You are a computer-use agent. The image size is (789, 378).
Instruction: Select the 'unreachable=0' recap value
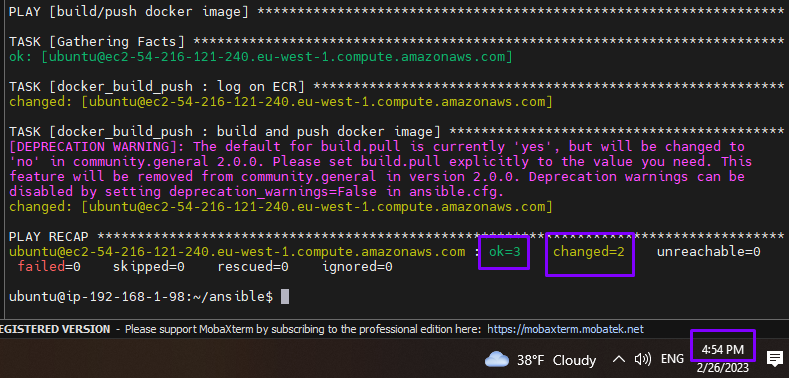click(x=708, y=252)
